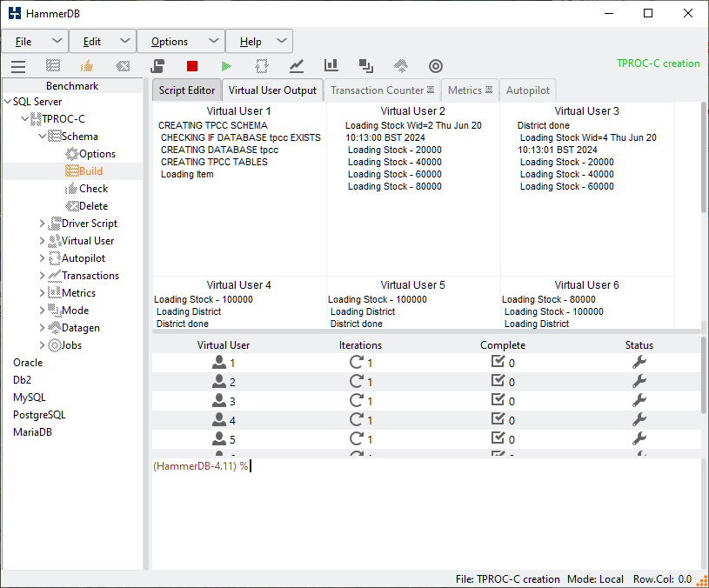Click the complete checkmark icon in row 1
Image resolution: width=709 pixels, height=588 pixels.
(x=498, y=362)
